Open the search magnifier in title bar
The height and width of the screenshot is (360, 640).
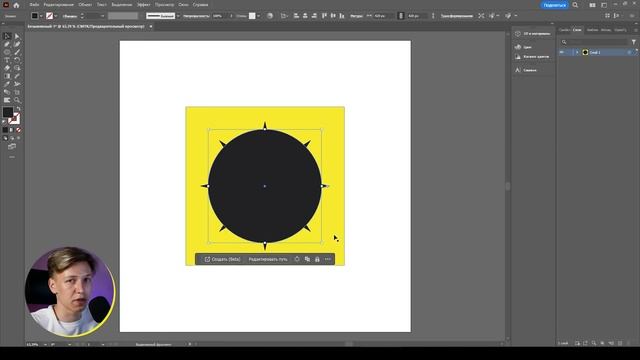click(x=575, y=5)
